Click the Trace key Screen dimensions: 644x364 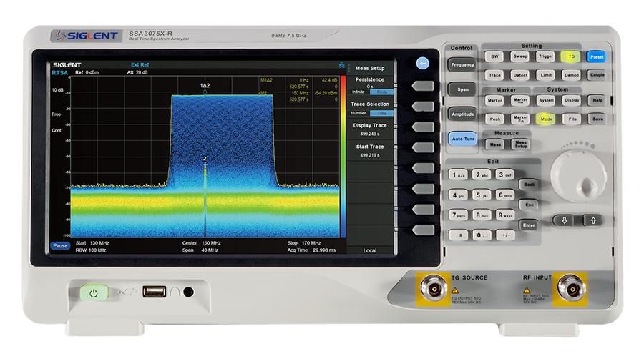point(494,75)
